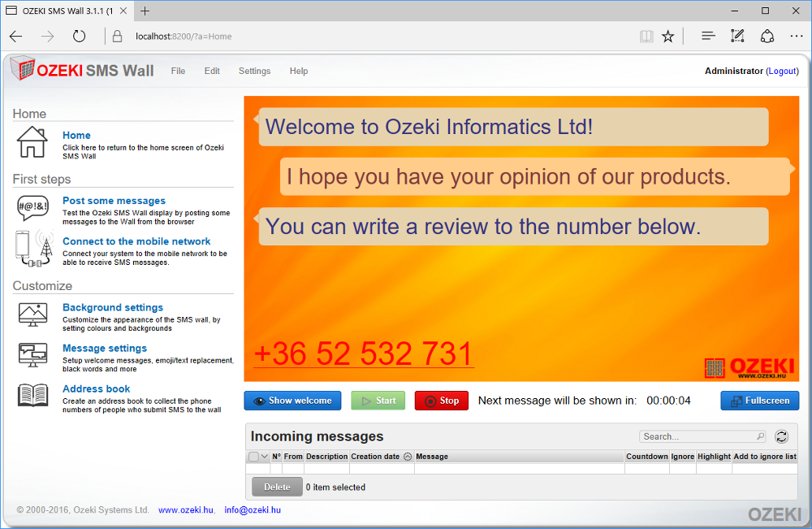Click the info@ozeki.hu email link

pos(253,509)
